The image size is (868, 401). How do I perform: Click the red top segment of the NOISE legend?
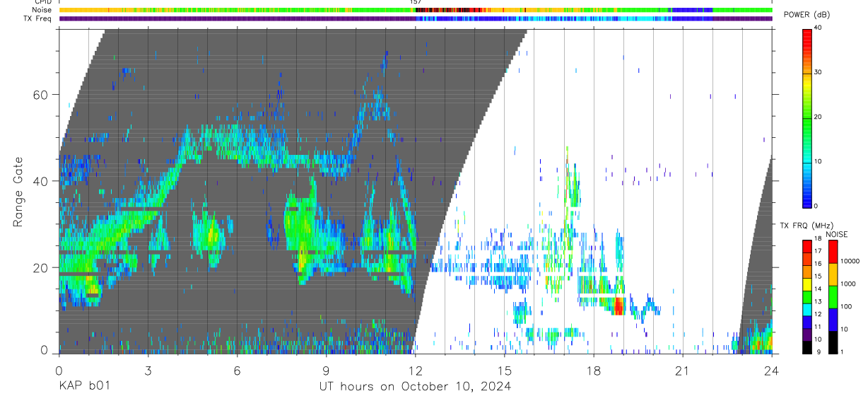click(833, 252)
